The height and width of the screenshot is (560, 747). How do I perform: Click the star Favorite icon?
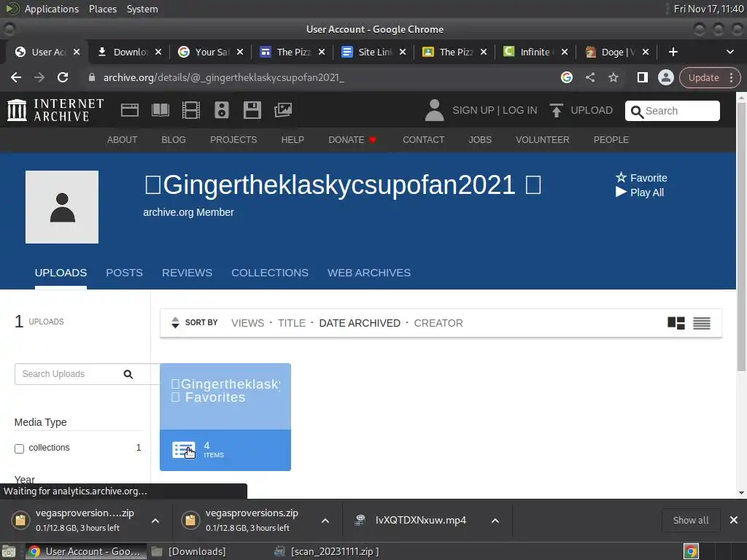[x=621, y=178]
